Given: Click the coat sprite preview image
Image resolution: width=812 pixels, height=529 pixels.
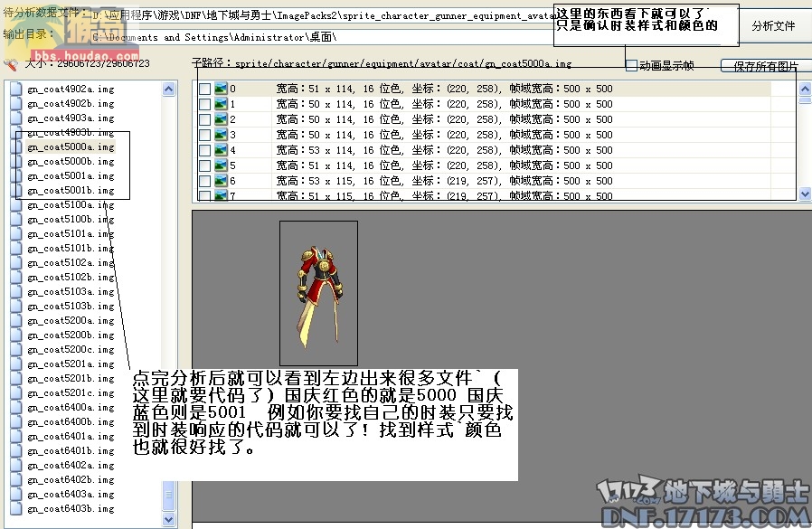Looking at the screenshot, I should point(319,298).
